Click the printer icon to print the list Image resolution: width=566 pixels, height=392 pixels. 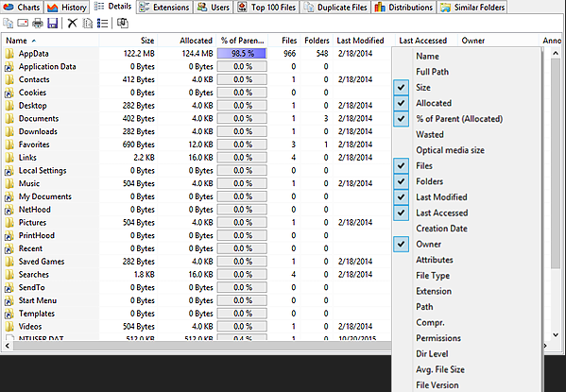pos(38,24)
